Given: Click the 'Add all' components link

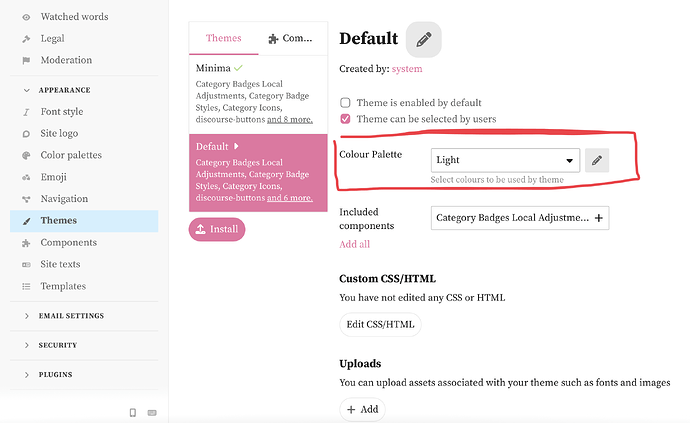Looking at the screenshot, I should [x=355, y=244].
